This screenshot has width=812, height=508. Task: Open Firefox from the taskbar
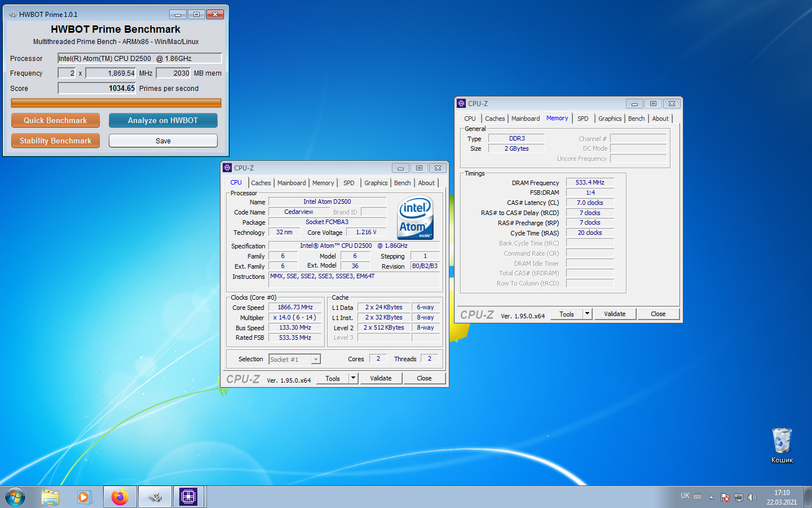120,497
